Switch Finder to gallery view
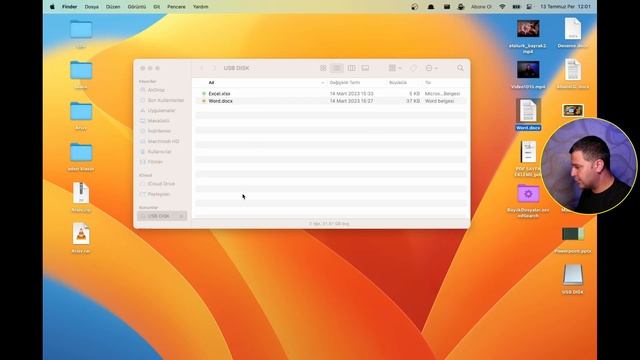The height and width of the screenshot is (360, 640). [365, 68]
